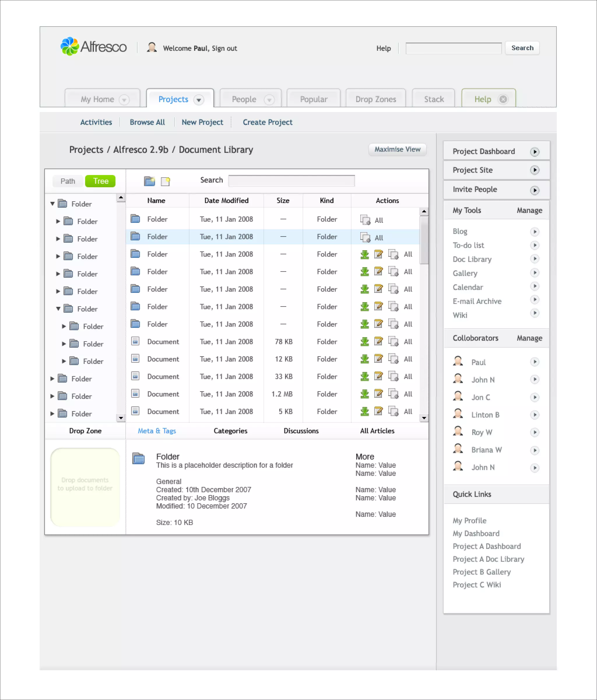Click the document library Search field

pyautogui.click(x=292, y=181)
